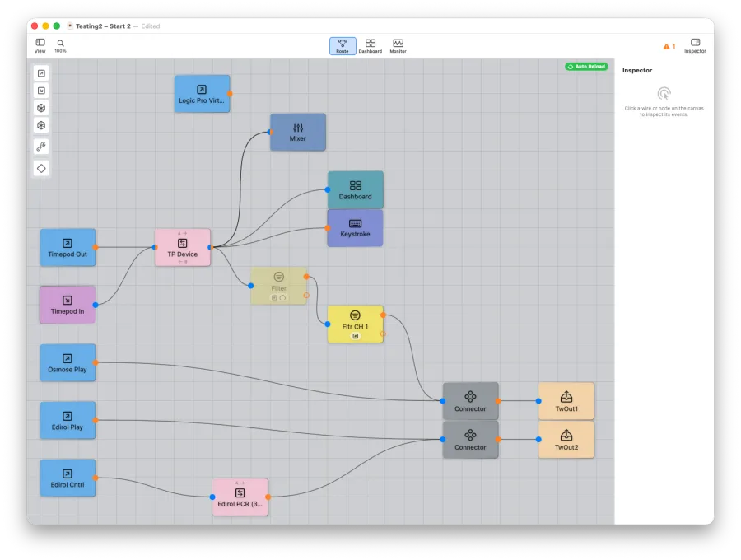The height and width of the screenshot is (560, 741).
Task: Click Fltr CH 1 blue input port
Action: coord(328,324)
